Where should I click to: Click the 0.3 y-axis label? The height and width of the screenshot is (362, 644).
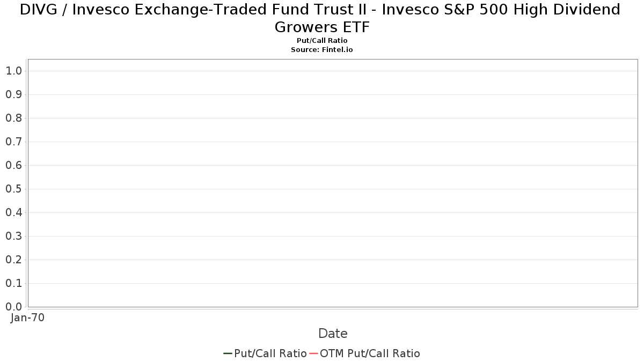[14, 236]
